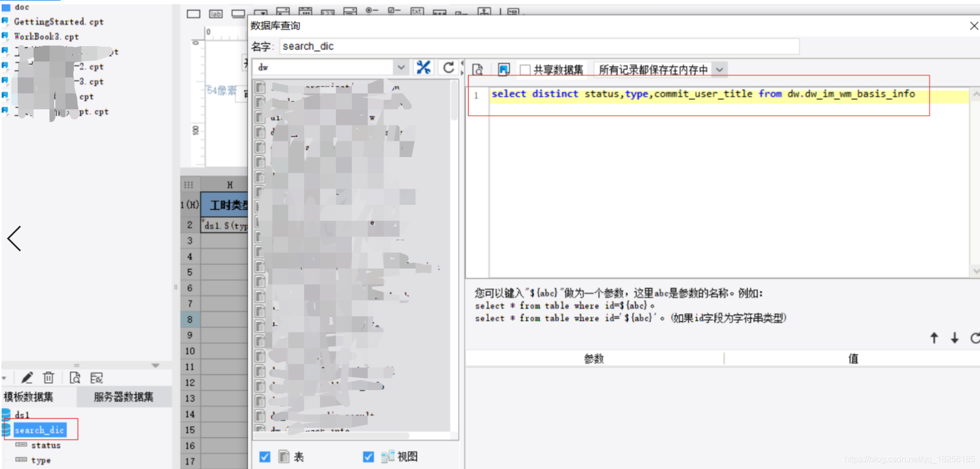Select the checkbox group widget icon

(x=394, y=11)
